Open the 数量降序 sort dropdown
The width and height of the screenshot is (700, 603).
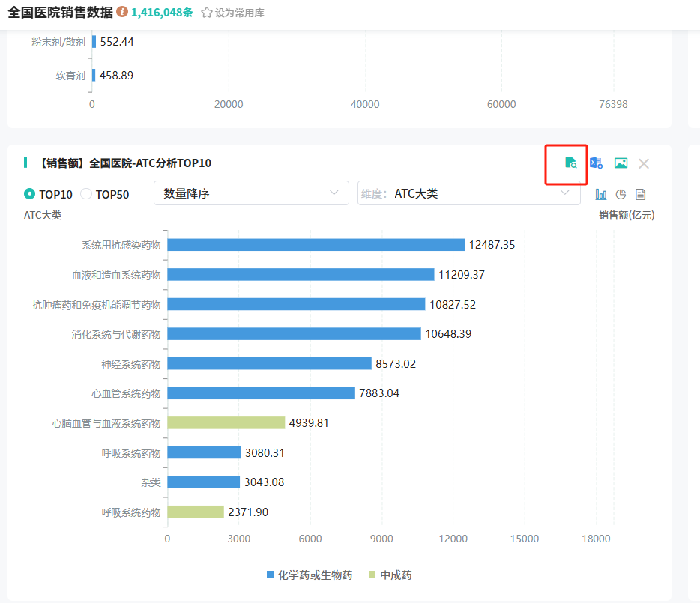[x=251, y=193]
